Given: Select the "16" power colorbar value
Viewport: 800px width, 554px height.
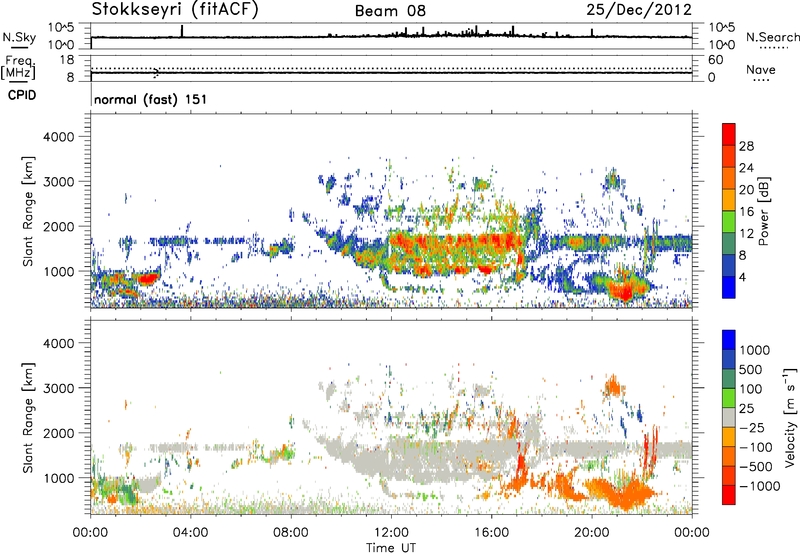Looking at the screenshot, I should (746, 212).
